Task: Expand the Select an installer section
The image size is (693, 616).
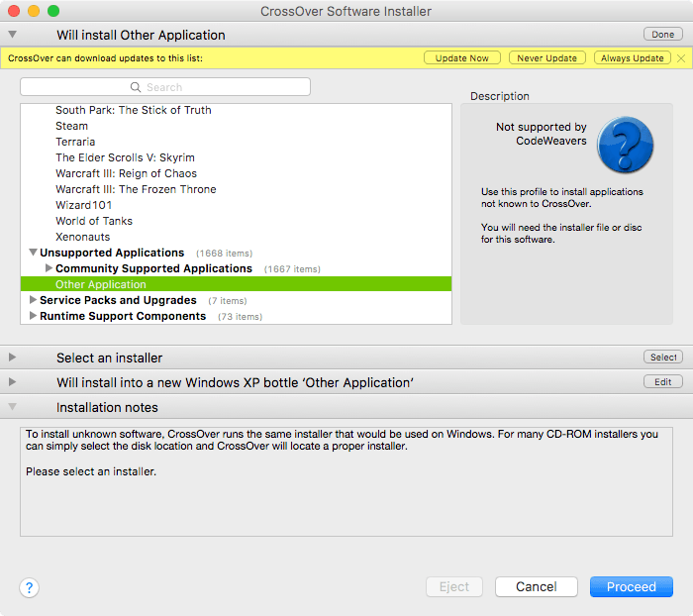Action: pos(12,358)
